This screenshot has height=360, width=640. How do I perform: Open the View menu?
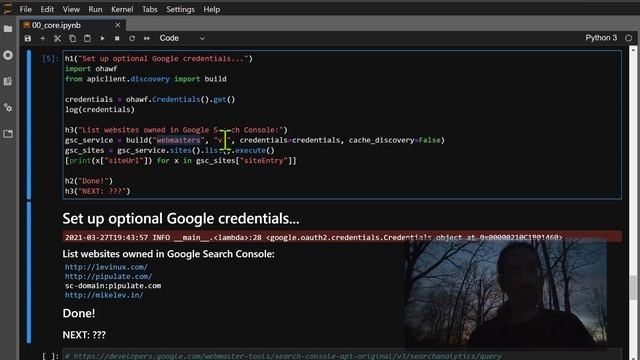point(71,9)
